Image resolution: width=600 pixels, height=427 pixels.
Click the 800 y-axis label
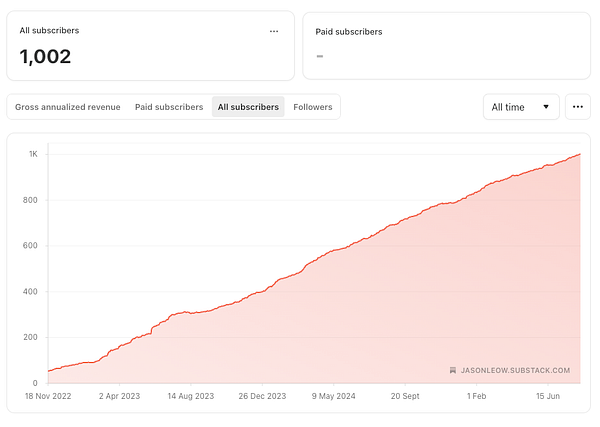[x=30, y=200]
